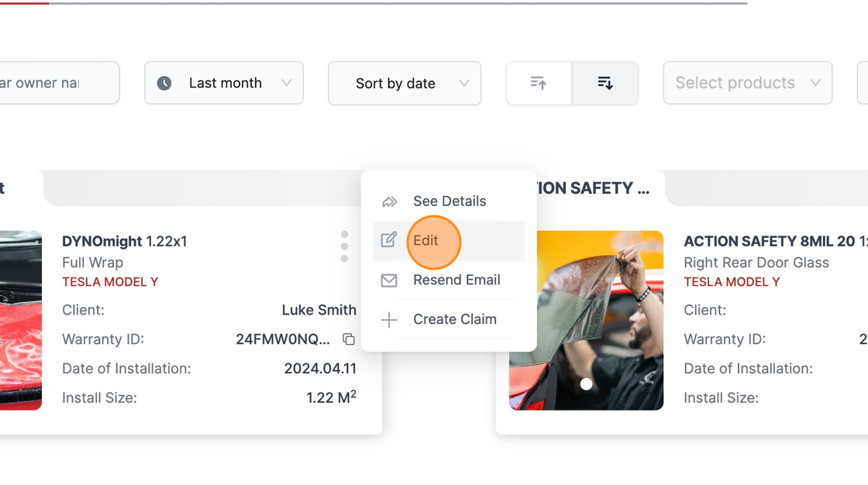Screen dimensions: 868x485
Task: Expand the Sort by date dropdown
Action: tap(405, 83)
